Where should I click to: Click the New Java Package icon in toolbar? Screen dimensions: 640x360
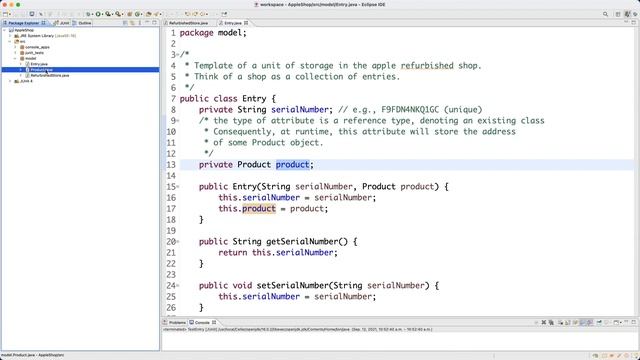129,14
